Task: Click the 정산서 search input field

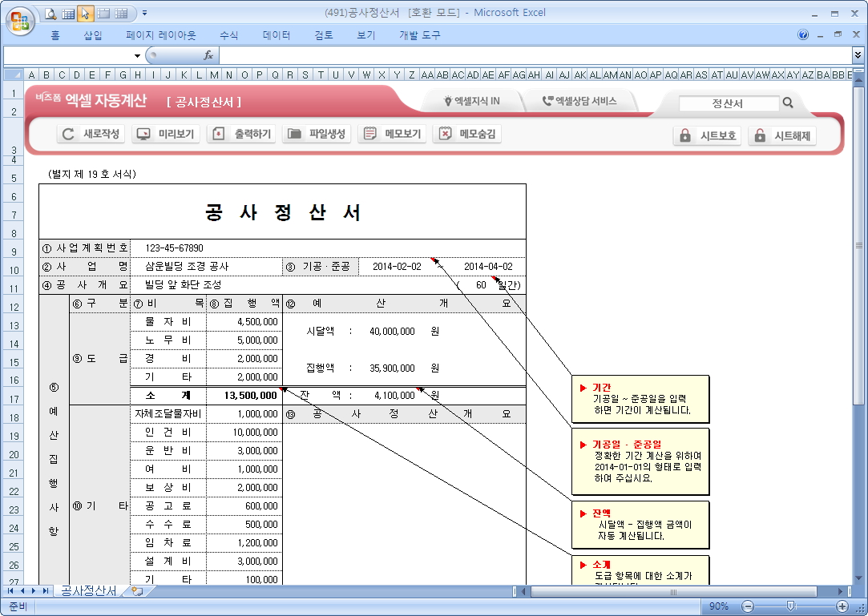Action: (729, 103)
